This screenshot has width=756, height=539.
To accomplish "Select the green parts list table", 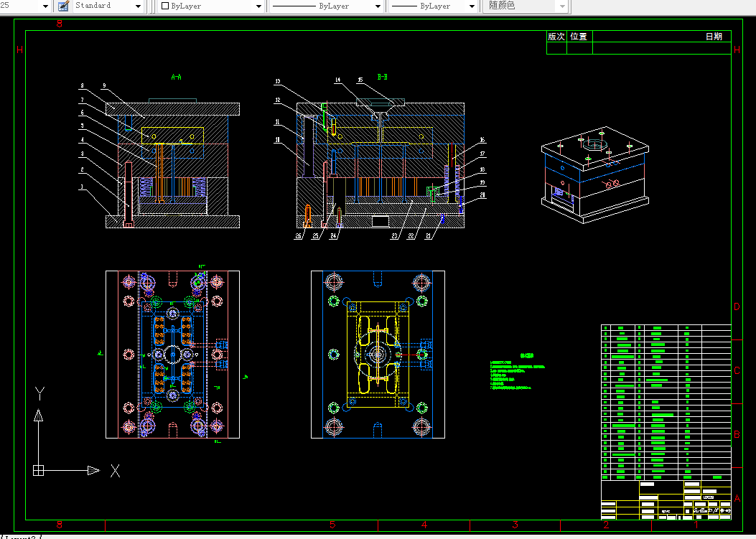I will point(666,403).
